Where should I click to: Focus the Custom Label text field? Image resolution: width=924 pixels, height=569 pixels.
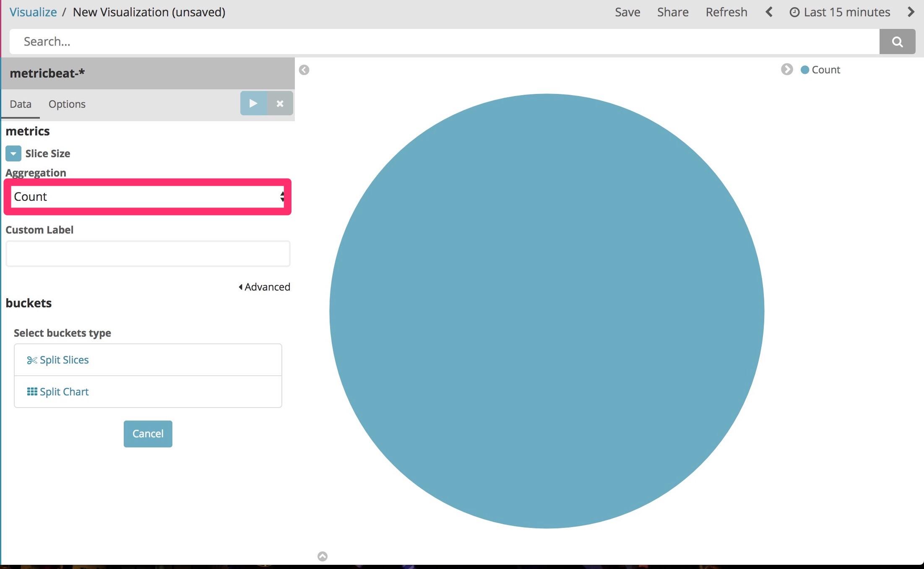tap(148, 254)
